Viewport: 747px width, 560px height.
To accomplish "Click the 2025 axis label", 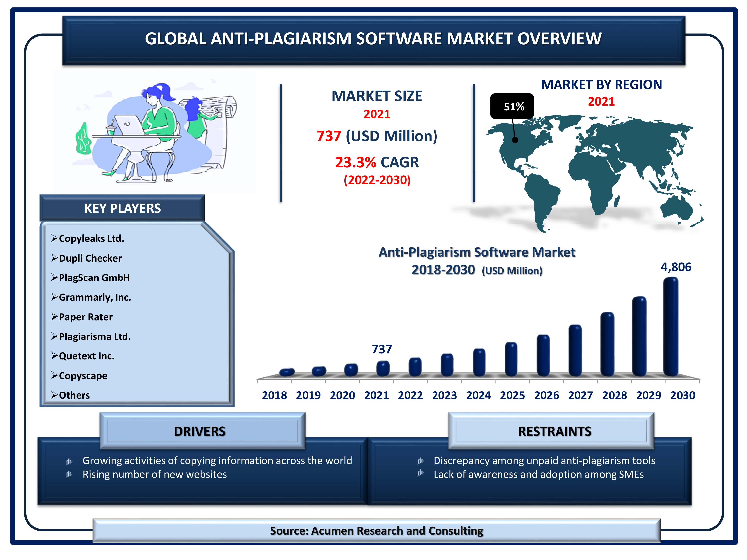I will click(512, 395).
